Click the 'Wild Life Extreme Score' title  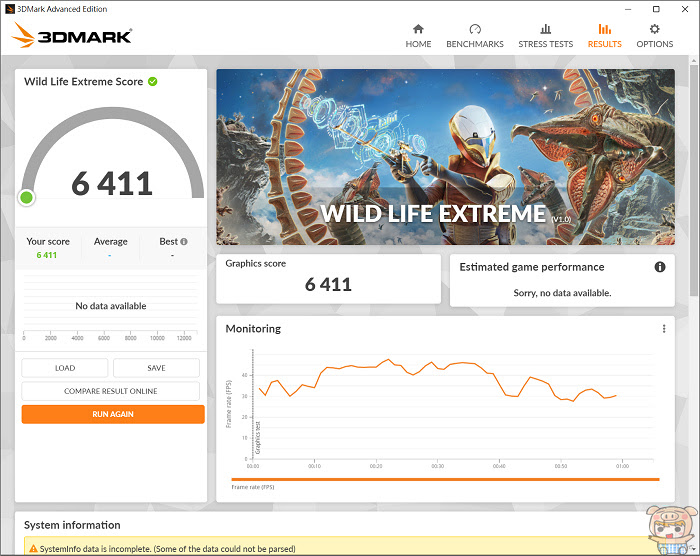tap(83, 81)
